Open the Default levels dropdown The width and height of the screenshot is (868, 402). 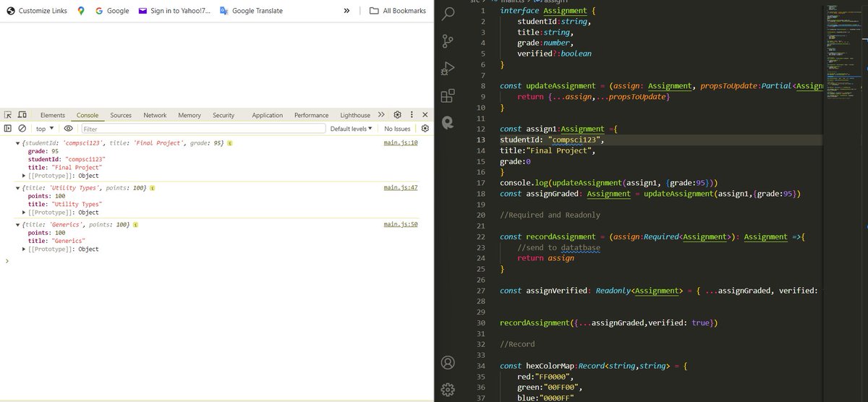tap(352, 128)
